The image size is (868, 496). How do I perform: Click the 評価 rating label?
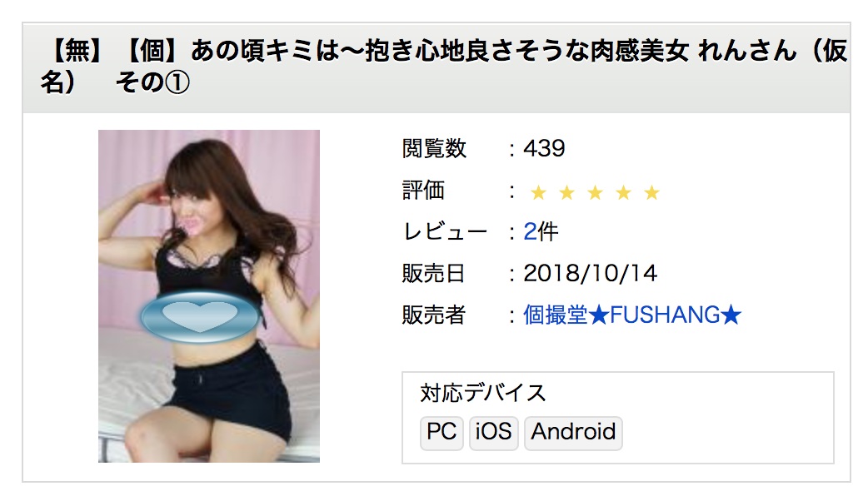click(x=423, y=191)
